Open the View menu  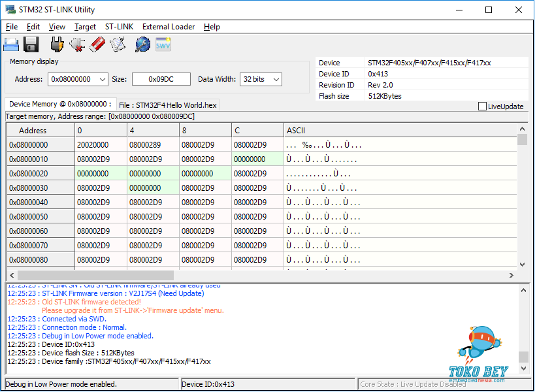point(57,27)
